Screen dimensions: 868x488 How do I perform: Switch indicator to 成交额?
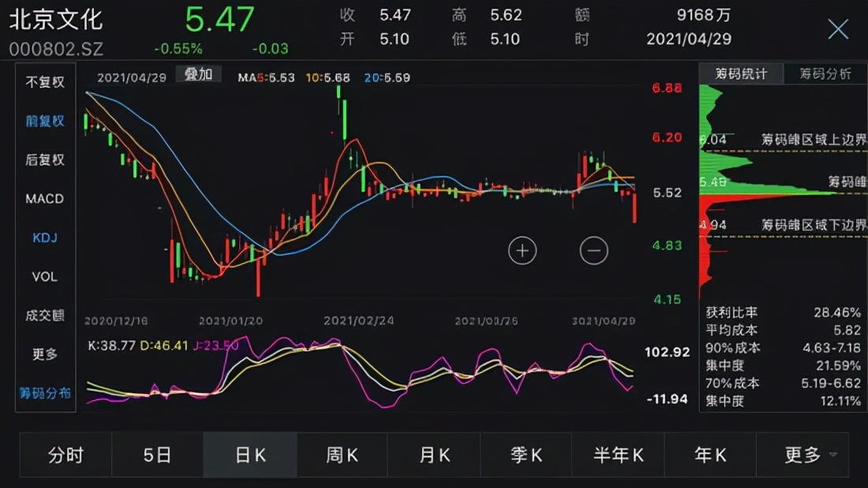click(45, 315)
